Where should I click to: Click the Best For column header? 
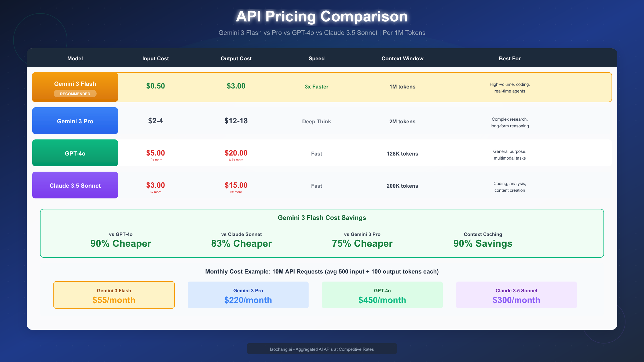[x=509, y=58]
